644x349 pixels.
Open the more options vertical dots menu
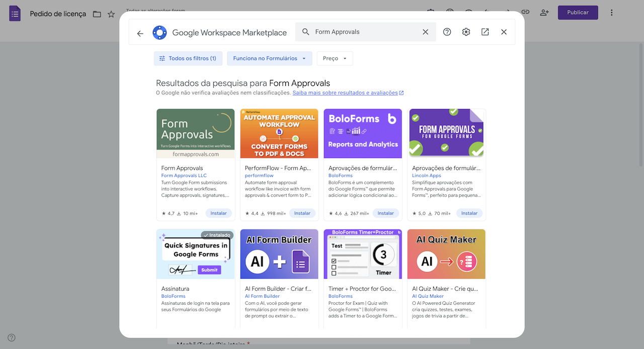pos(612,13)
